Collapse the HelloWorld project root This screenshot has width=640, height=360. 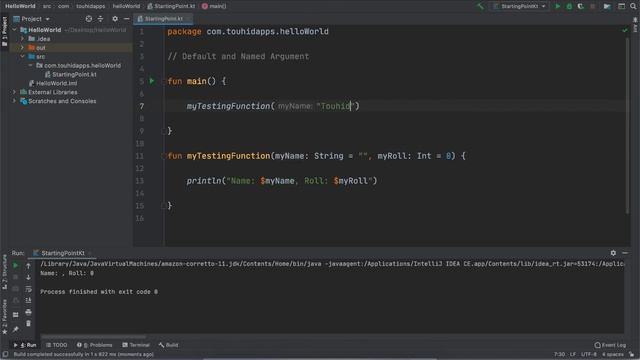tap(15, 30)
